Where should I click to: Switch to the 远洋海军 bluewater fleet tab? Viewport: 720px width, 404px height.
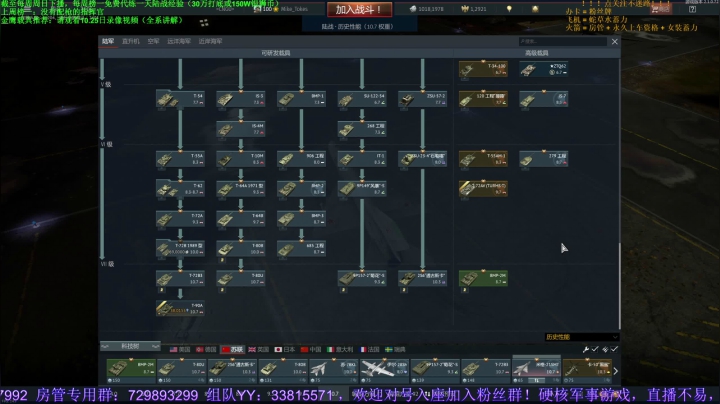point(179,41)
